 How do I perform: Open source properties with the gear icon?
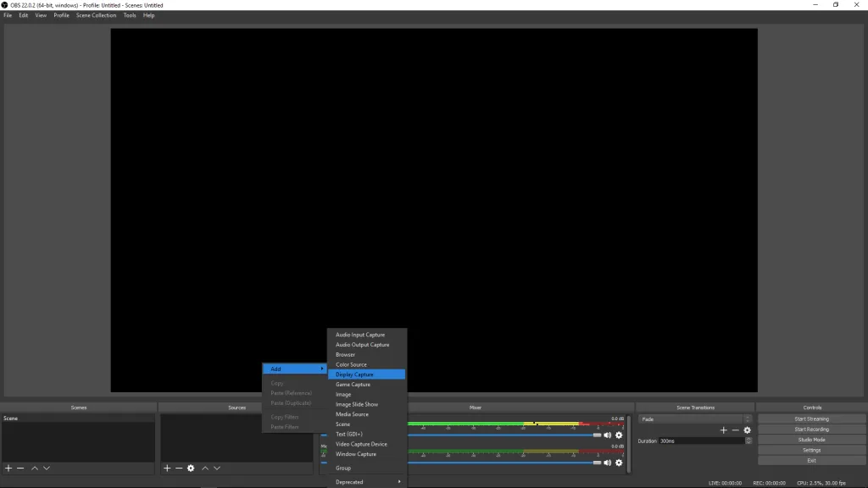(x=191, y=468)
